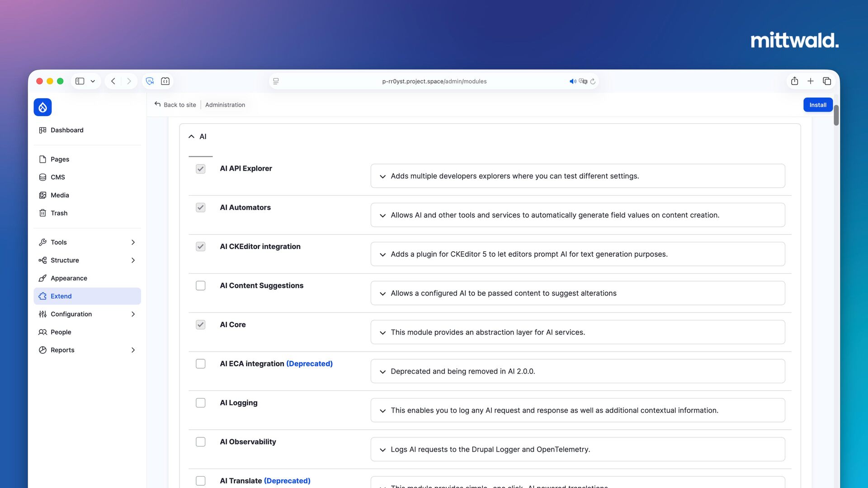Click the Safari share icon
The image size is (868, 488).
[794, 81]
